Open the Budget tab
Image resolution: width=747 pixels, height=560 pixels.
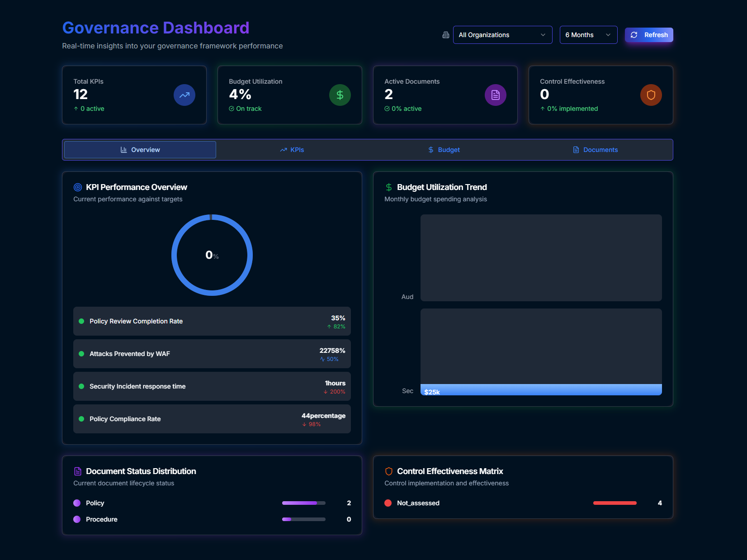pyautogui.click(x=444, y=150)
